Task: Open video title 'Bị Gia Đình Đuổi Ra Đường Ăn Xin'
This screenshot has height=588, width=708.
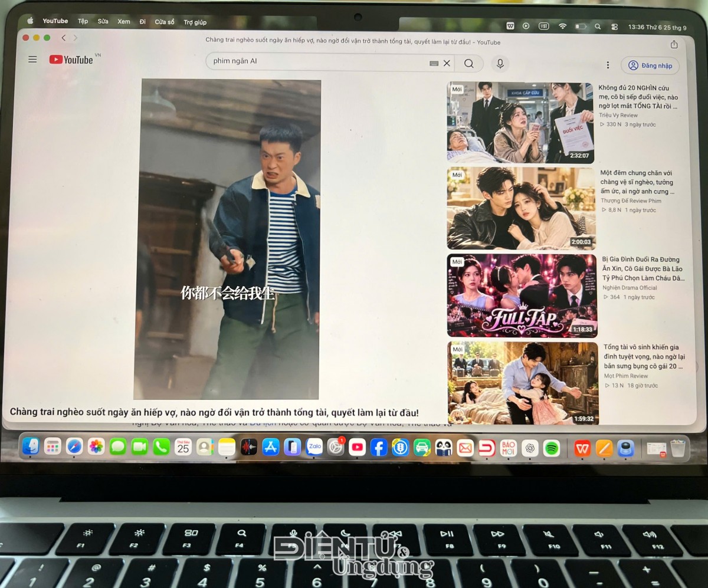Action: pyautogui.click(x=643, y=269)
